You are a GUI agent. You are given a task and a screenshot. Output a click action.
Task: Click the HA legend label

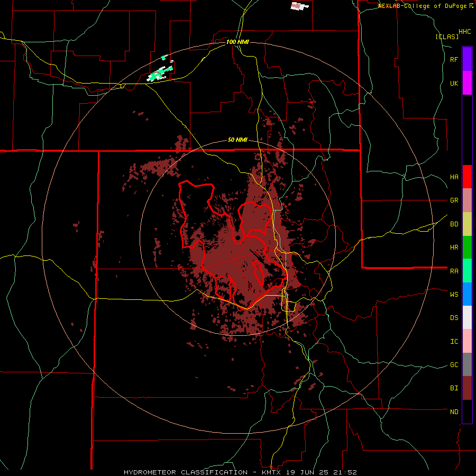[454, 177]
